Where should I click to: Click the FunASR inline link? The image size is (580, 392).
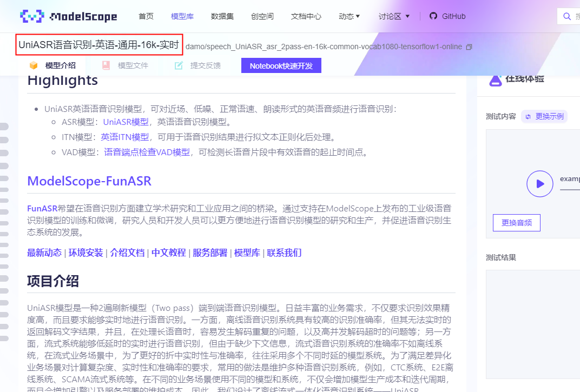coord(42,209)
